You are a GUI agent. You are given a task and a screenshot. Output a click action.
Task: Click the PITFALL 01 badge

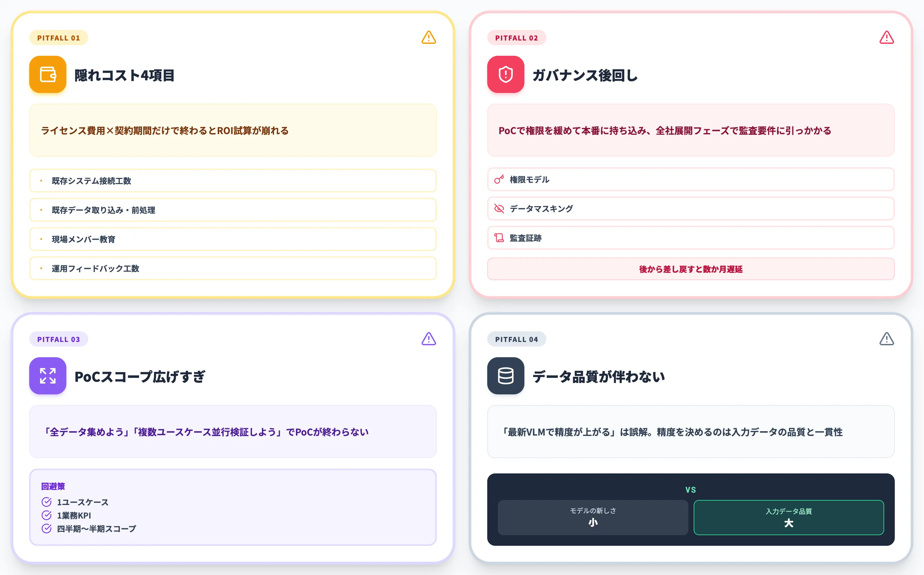click(x=58, y=38)
